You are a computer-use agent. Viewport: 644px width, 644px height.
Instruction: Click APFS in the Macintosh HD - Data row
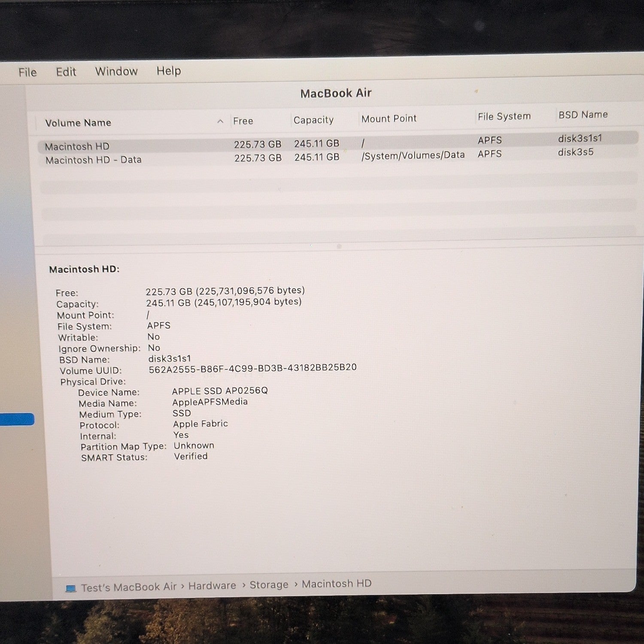click(490, 154)
